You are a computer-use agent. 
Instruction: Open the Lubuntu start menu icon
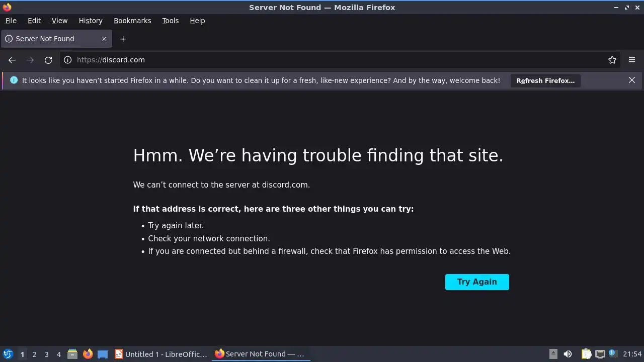8,354
